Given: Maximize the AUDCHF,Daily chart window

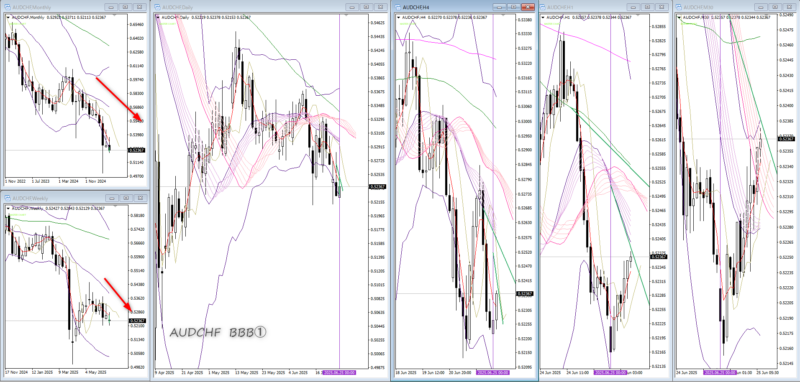Looking at the screenshot, I should (x=365, y=7).
